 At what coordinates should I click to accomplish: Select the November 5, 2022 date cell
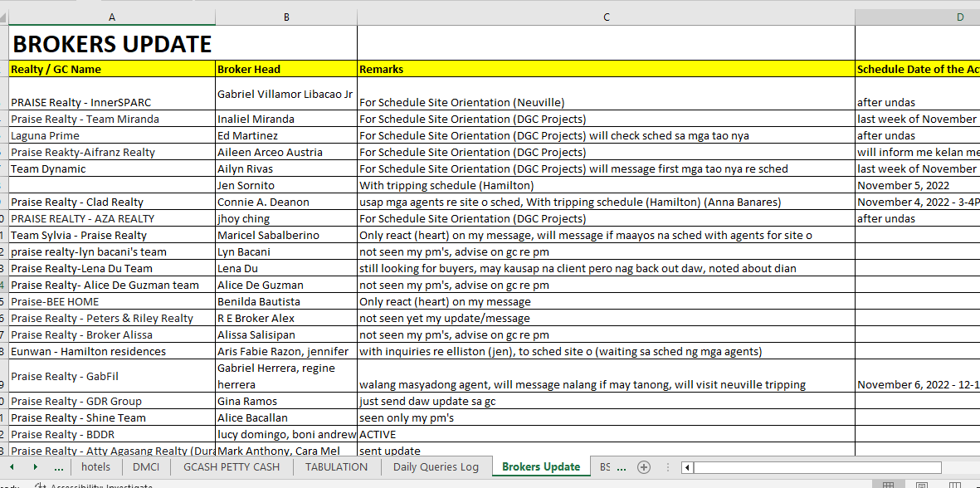point(917,185)
